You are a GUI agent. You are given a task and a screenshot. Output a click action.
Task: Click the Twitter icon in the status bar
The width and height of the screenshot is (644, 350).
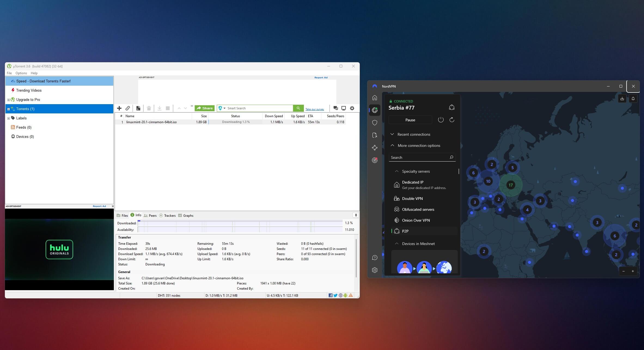tap(335, 295)
